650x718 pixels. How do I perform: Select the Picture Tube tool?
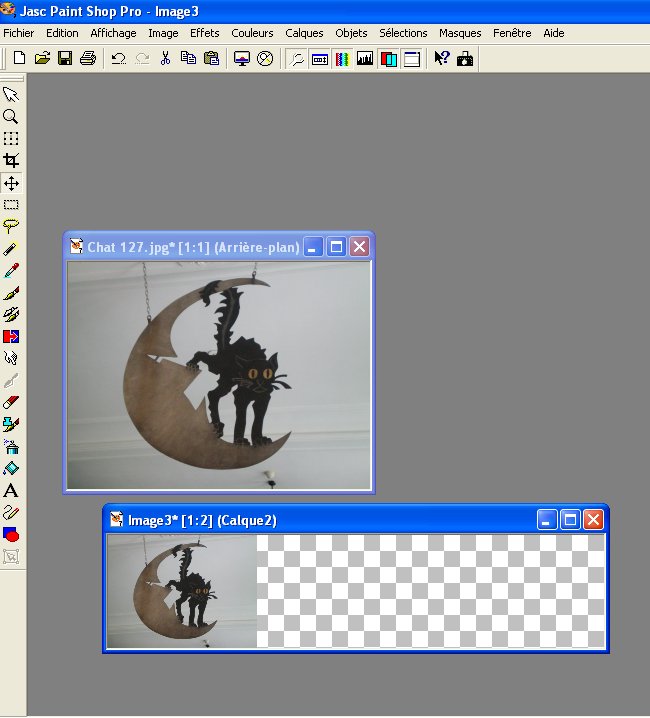pos(11,424)
